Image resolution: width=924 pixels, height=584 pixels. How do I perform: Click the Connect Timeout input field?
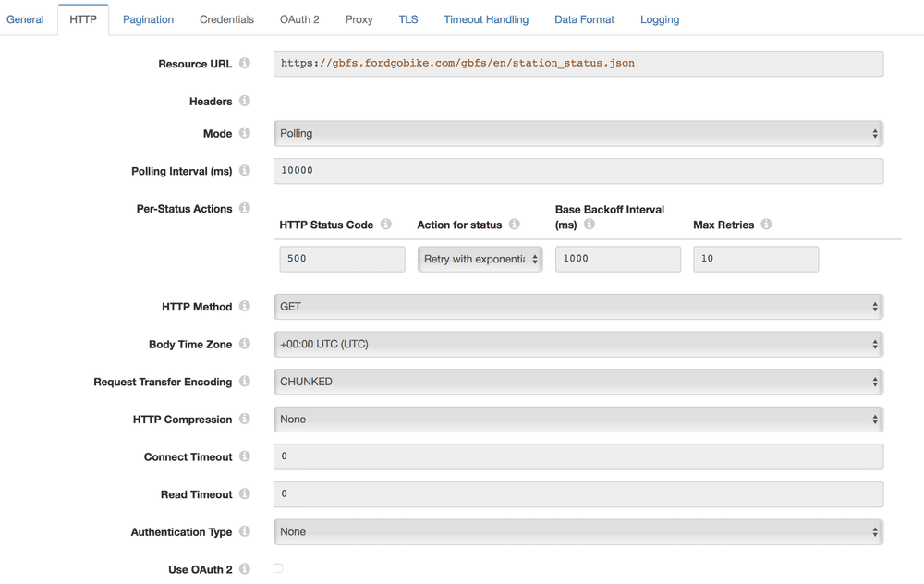577,456
